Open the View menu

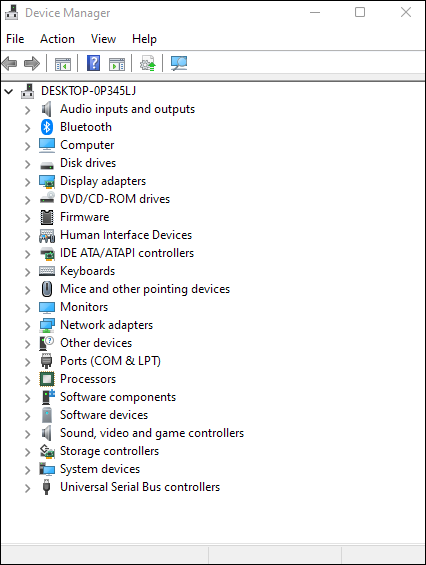click(x=103, y=39)
